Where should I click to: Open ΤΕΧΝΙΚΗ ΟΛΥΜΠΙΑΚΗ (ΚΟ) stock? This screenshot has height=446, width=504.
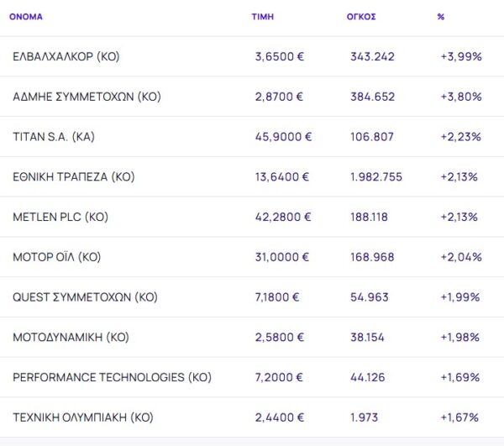point(82,417)
